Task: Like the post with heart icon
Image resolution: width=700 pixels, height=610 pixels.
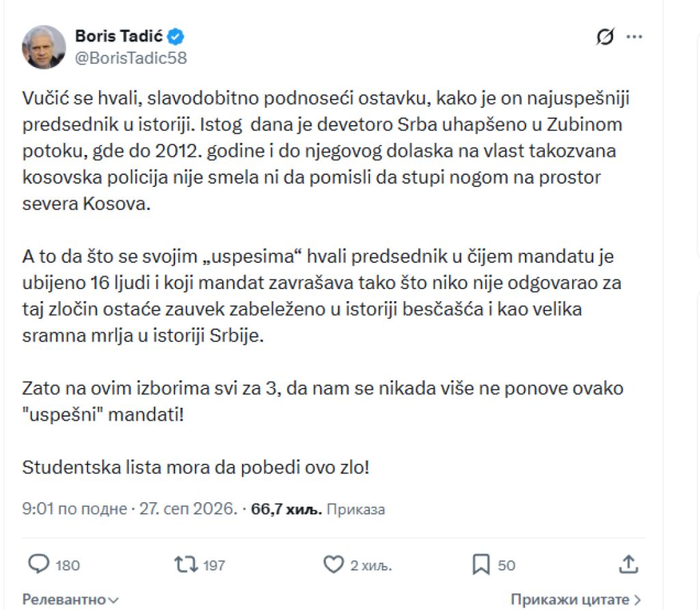Action: [334, 564]
